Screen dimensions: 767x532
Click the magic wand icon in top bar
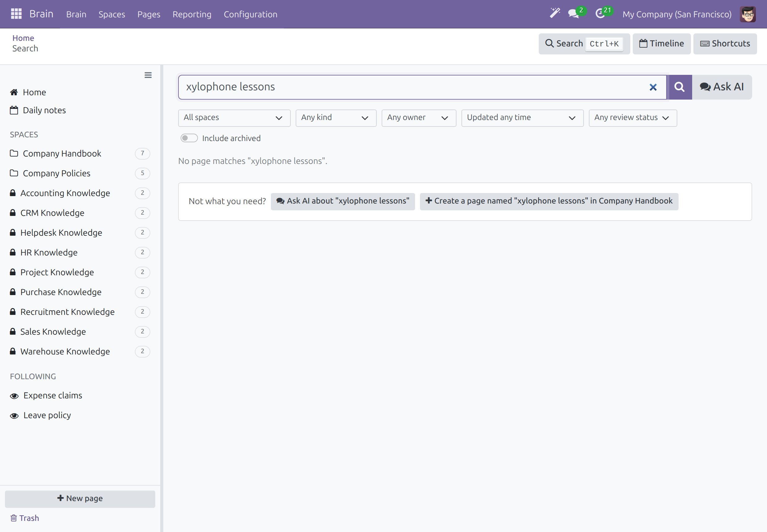(555, 13)
